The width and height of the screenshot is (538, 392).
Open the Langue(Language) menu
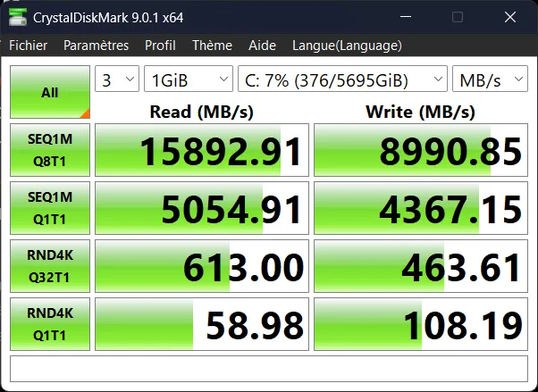pos(347,46)
